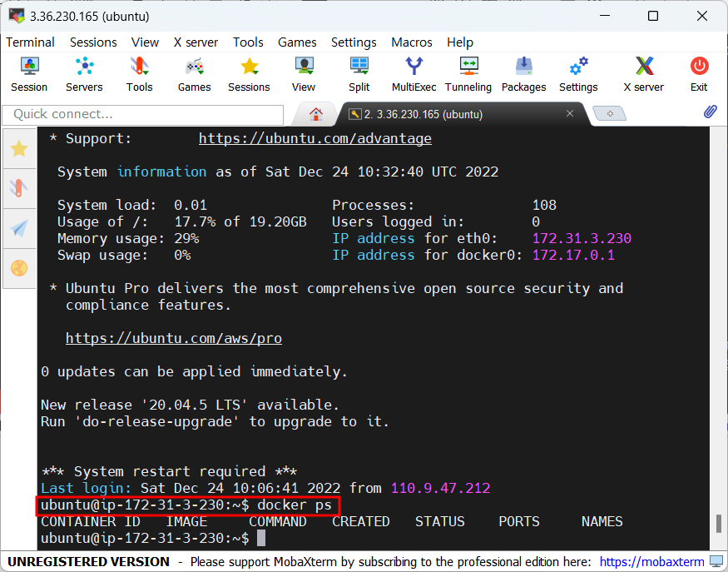Open the Help menu

coord(459,42)
